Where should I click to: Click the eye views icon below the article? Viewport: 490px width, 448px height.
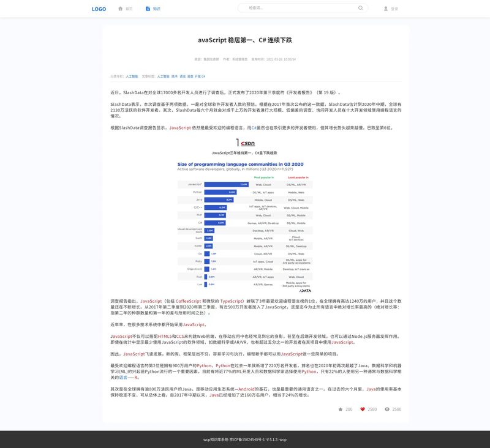387,409
